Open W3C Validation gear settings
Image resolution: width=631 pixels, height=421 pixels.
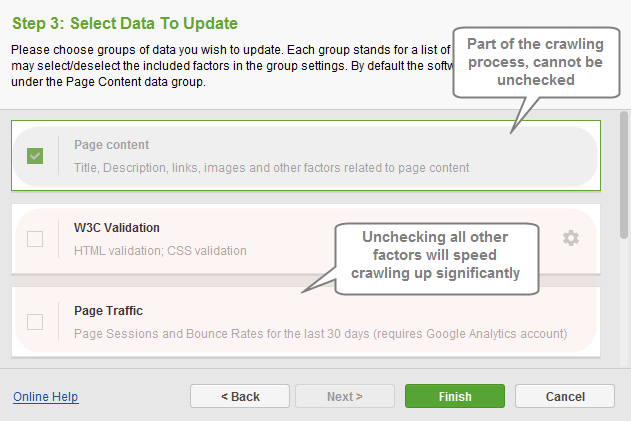coord(571,238)
